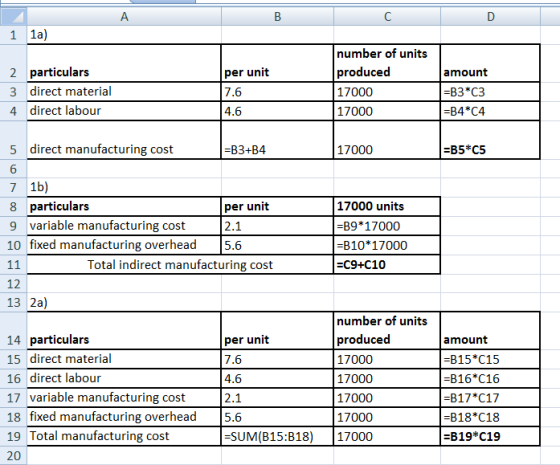Click 'variable manufacturing cost' in row 9
Screen dimensions: 560x465
[124, 226]
